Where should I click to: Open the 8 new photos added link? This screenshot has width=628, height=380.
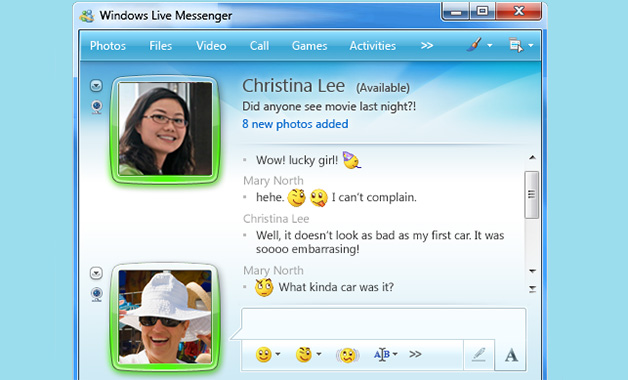coord(295,124)
